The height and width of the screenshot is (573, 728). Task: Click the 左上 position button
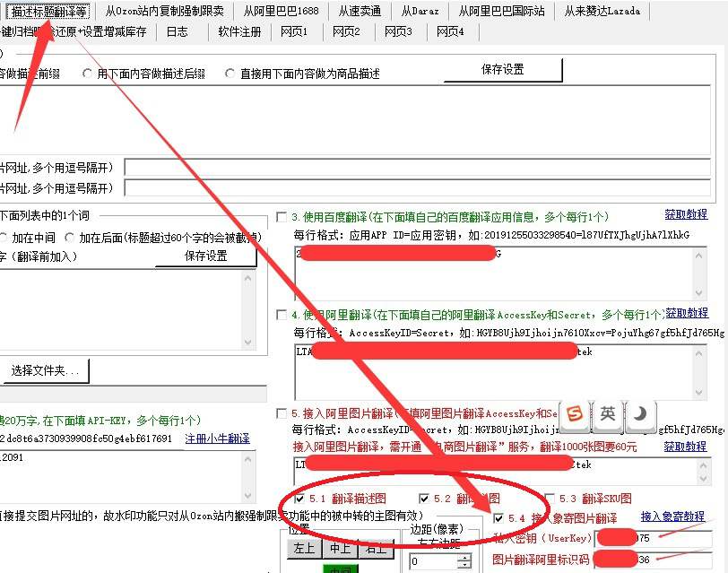click(300, 547)
